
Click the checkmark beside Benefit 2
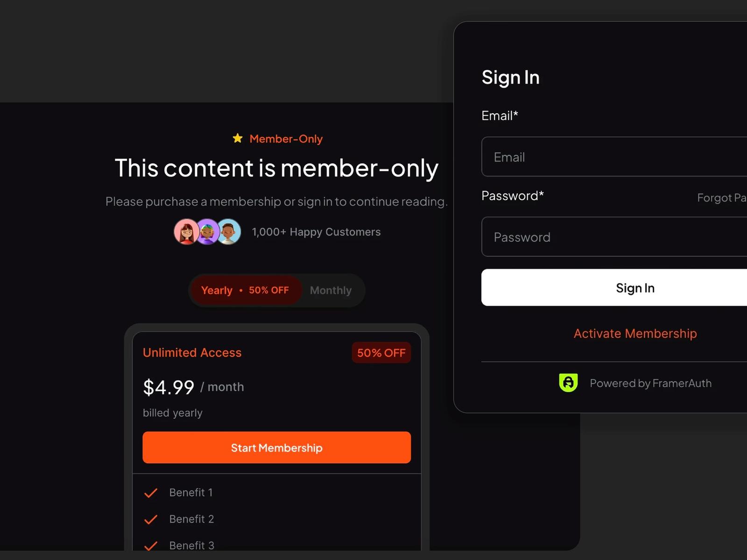click(150, 519)
